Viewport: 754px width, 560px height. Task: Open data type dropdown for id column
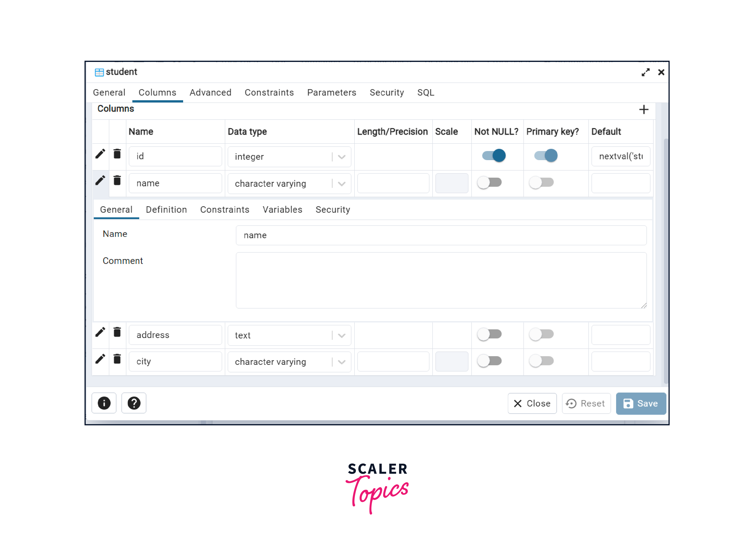pos(342,157)
